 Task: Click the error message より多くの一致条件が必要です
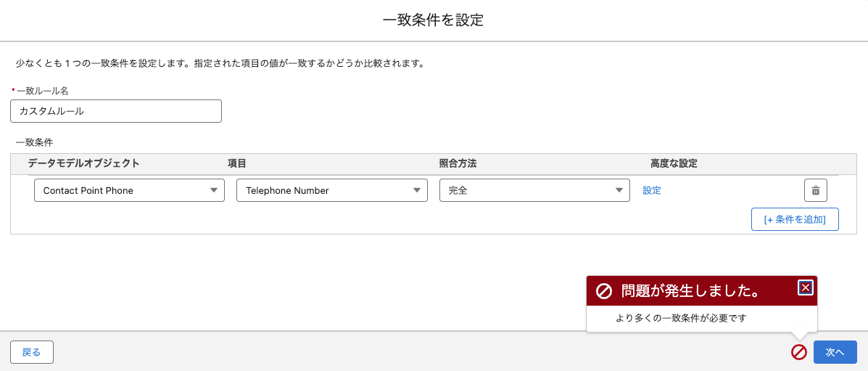(x=681, y=318)
